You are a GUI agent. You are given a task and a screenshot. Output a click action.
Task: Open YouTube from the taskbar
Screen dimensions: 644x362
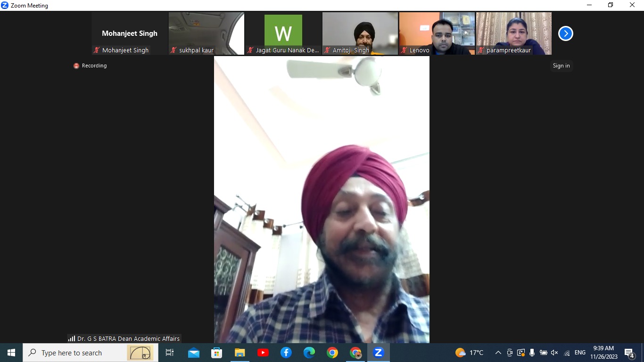pos(263,353)
